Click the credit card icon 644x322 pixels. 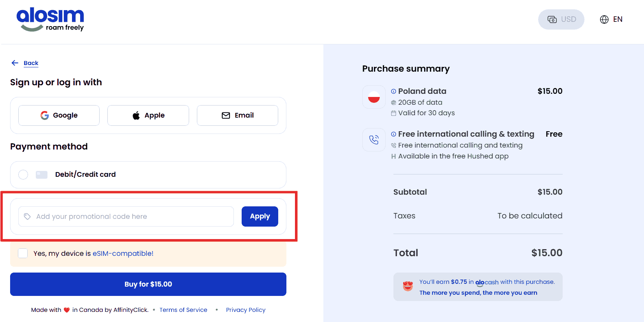[x=42, y=175]
